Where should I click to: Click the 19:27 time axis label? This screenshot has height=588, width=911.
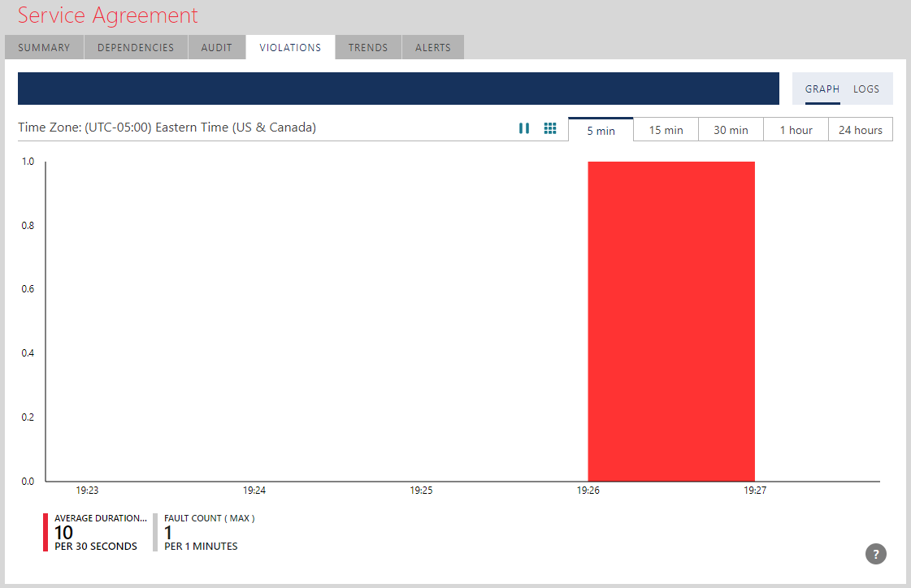pos(755,491)
